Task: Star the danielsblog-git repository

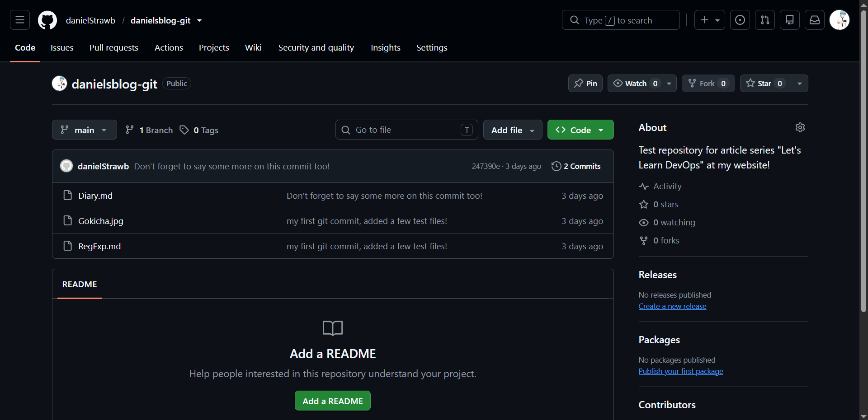Action: pyautogui.click(x=765, y=84)
